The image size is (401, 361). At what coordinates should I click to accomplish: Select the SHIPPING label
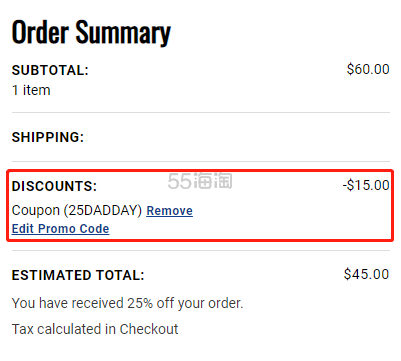[x=48, y=137]
